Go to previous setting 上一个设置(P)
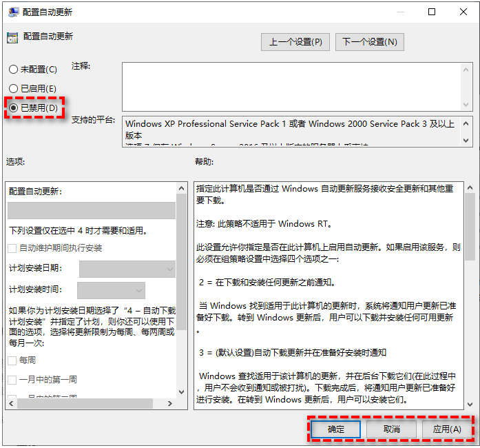480x448 pixels. coord(295,42)
